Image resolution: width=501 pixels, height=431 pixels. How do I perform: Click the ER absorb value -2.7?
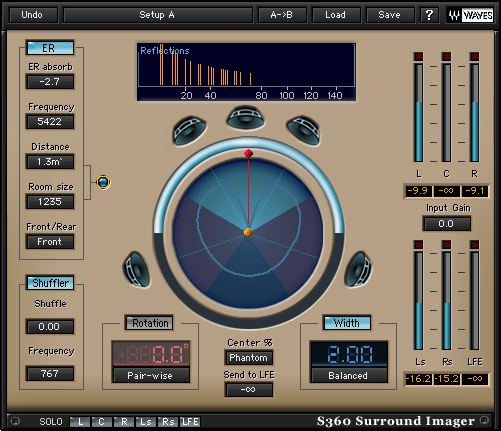click(x=50, y=82)
